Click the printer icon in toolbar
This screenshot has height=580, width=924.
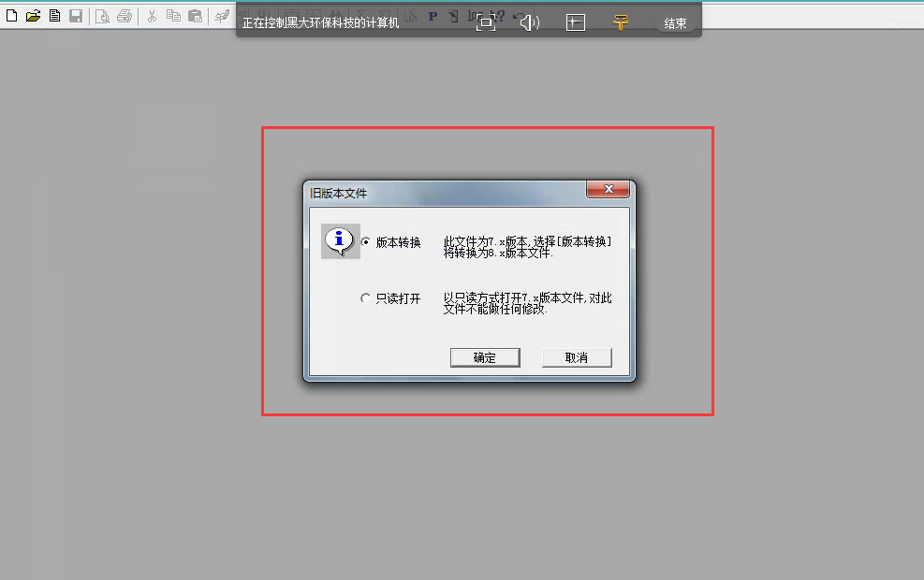(125, 16)
